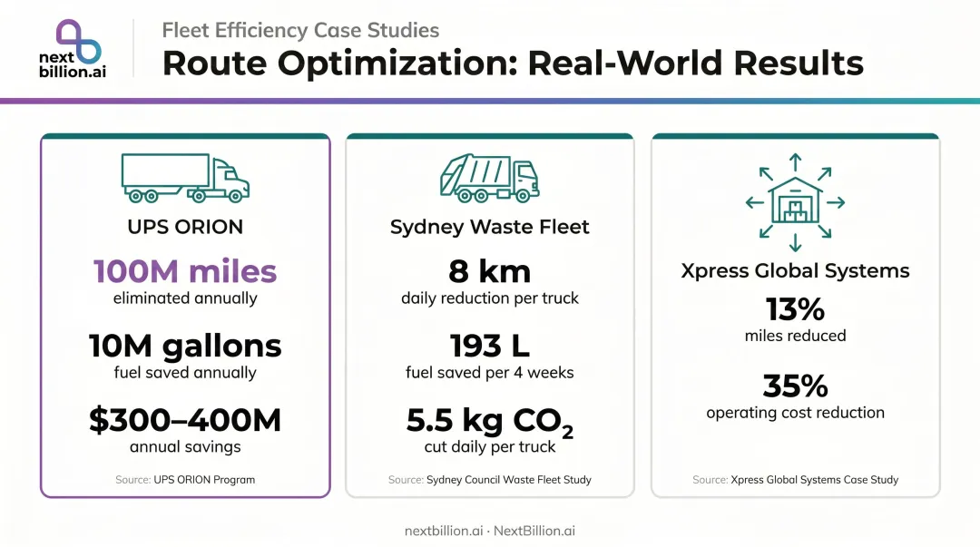Click the '13%' figure
Image resolution: width=980 pixels, height=547 pixels.
795,308
